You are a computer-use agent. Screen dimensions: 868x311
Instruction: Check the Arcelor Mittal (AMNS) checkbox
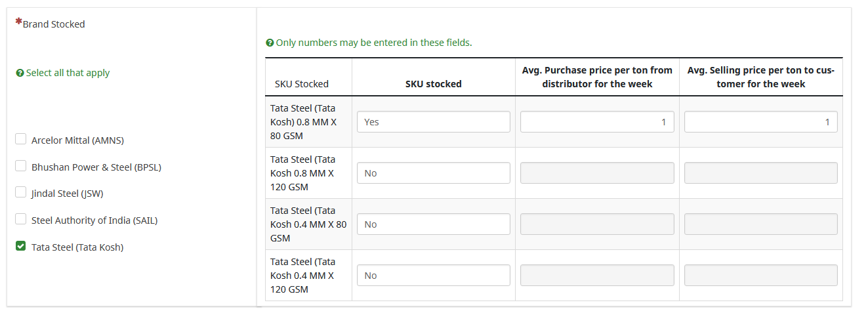[x=21, y=139]
